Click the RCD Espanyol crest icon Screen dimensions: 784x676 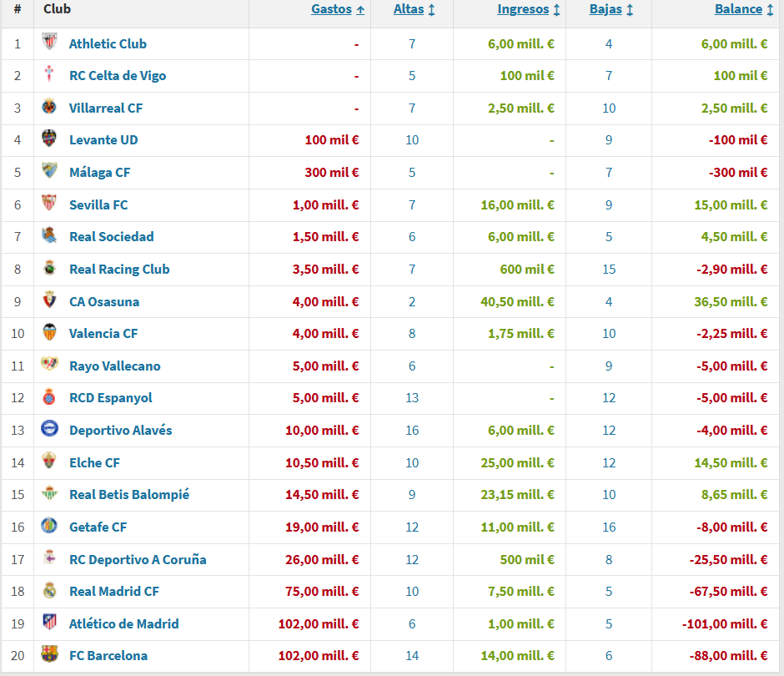tap(49, 396)
